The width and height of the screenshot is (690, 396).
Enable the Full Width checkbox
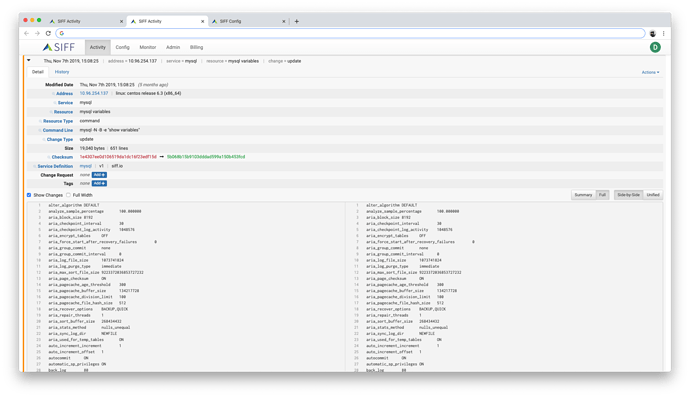[68, 195]
